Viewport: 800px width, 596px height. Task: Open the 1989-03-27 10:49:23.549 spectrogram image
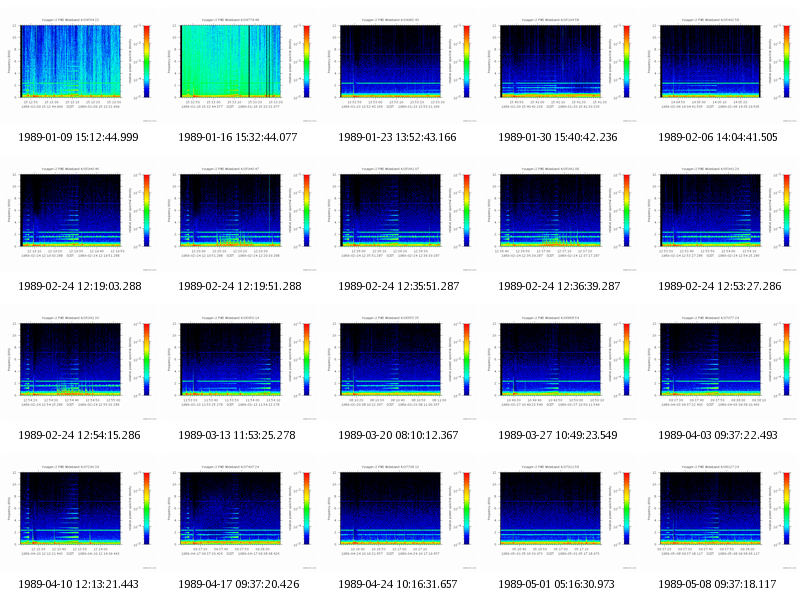[x=559, y=366]
